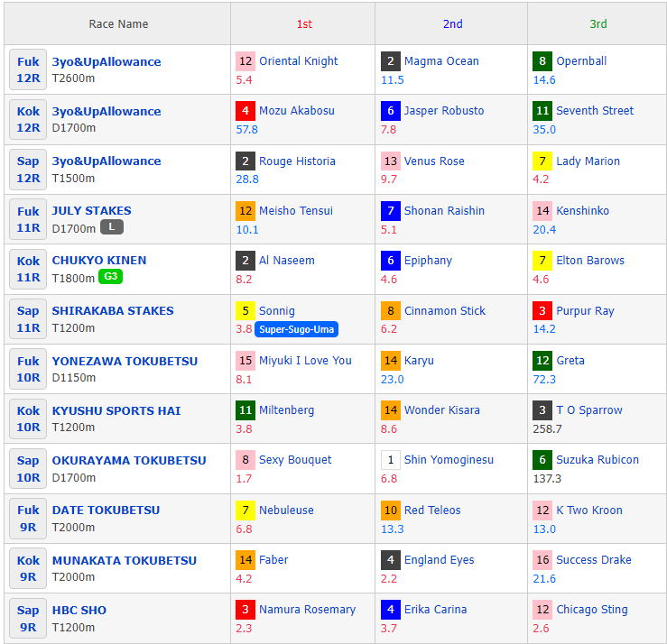The image size is (667, 644).
Task: Click the Race Name column header
Action: pos(118,24)
